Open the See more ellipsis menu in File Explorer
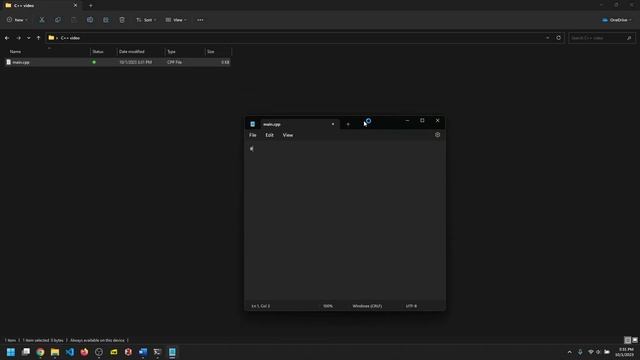640x360 pixels. pos(200,20)
